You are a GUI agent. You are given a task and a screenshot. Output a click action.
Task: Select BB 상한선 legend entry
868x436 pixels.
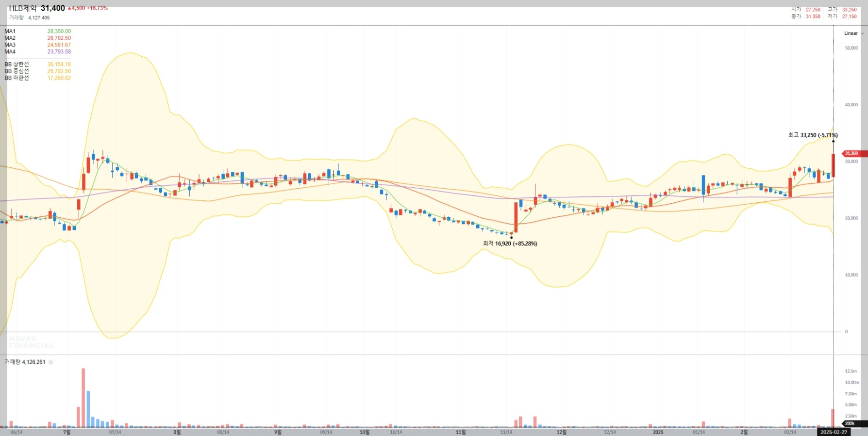click(17, 65)
